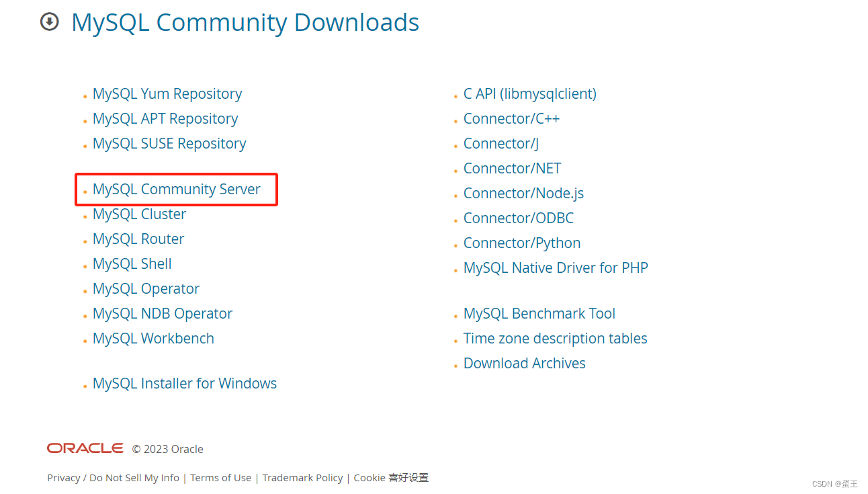
Task: Open MySQL NDB Operator link
Action: tap(163, 314)
